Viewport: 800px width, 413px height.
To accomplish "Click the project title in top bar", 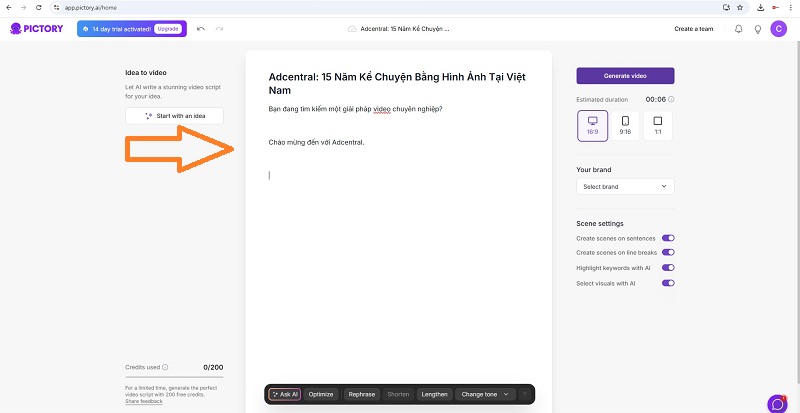I will [x=405, y=29].
